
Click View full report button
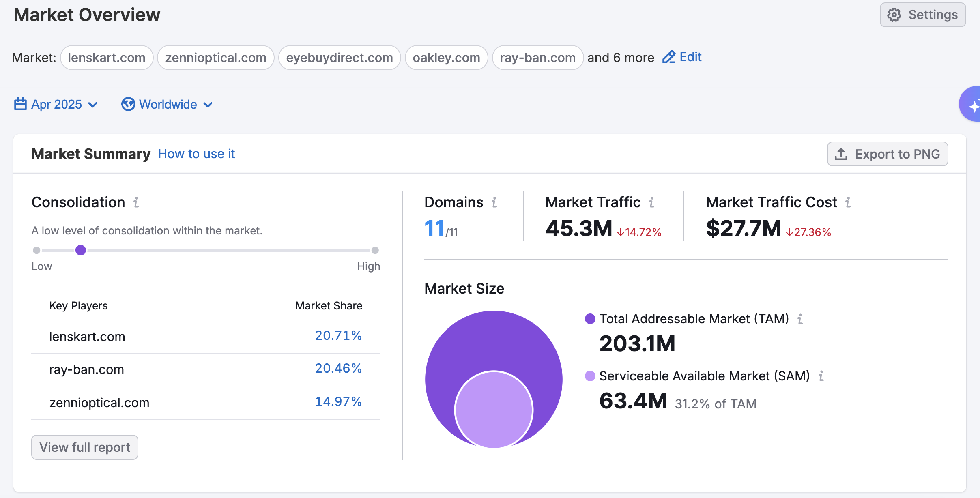pyautogui.click(x=85, y=447)
